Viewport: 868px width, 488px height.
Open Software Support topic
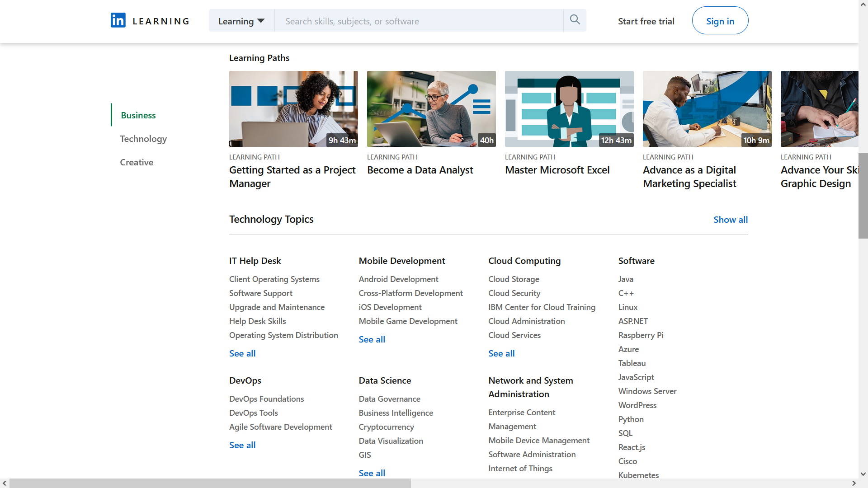261,293
